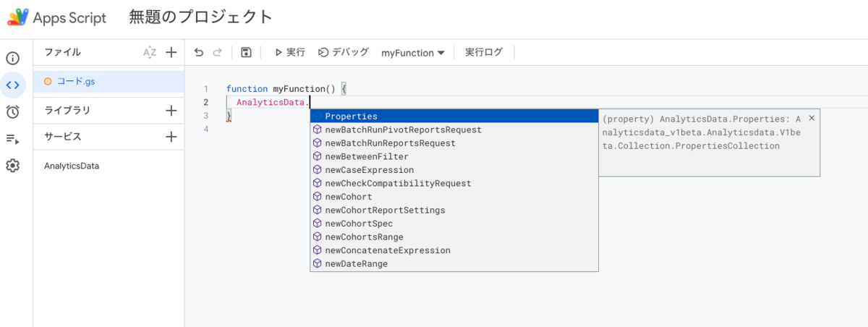Open the 実行ログ execution log
Viewport: 868px width, 327px height.
click(x=484, y=52)
